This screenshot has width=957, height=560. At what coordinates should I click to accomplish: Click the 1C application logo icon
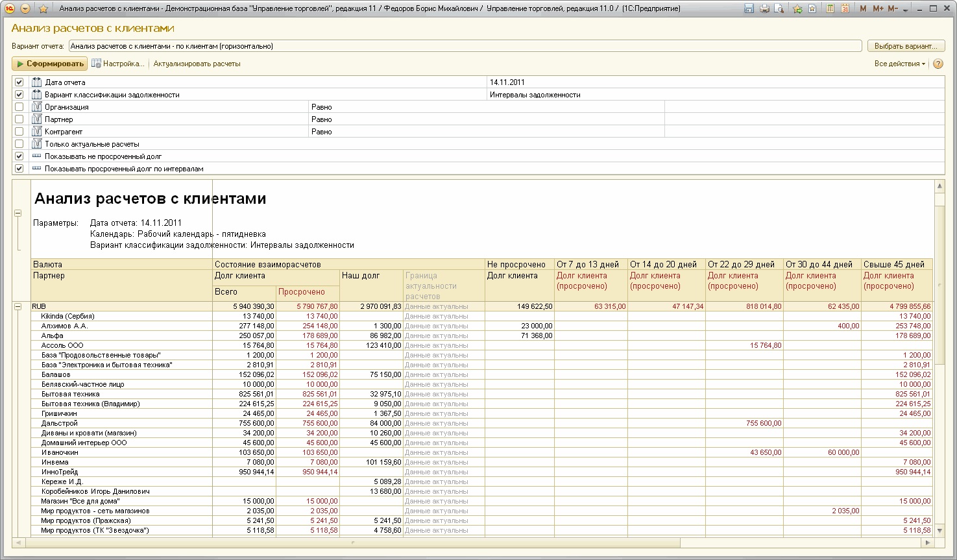coord(10,8)
